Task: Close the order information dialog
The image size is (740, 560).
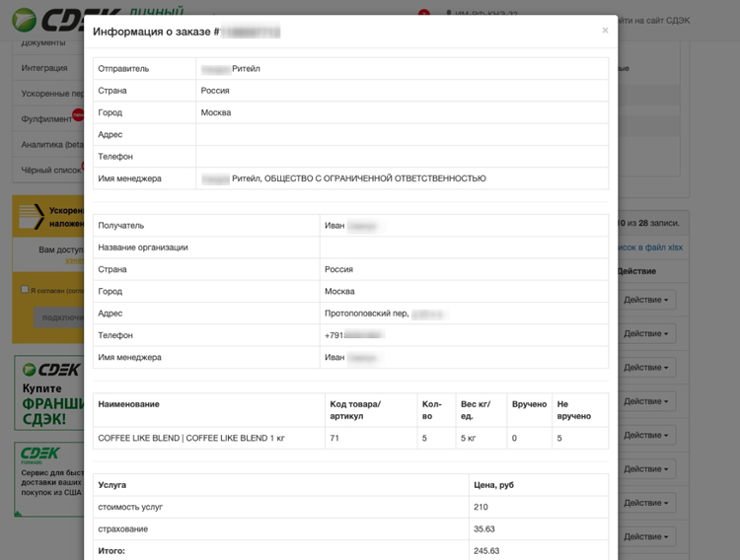Action: tap(605, 31)
